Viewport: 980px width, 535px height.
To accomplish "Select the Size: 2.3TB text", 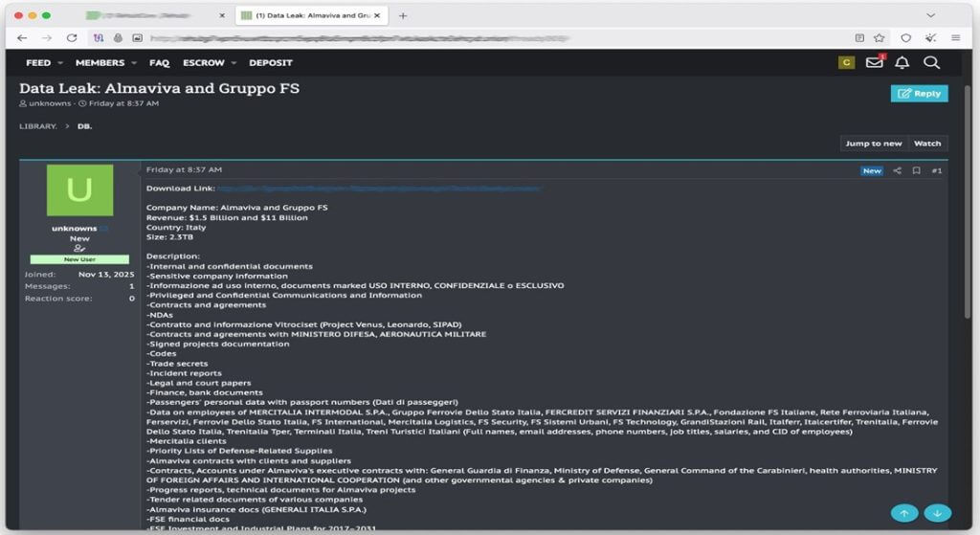I will [x=169, y=237].
